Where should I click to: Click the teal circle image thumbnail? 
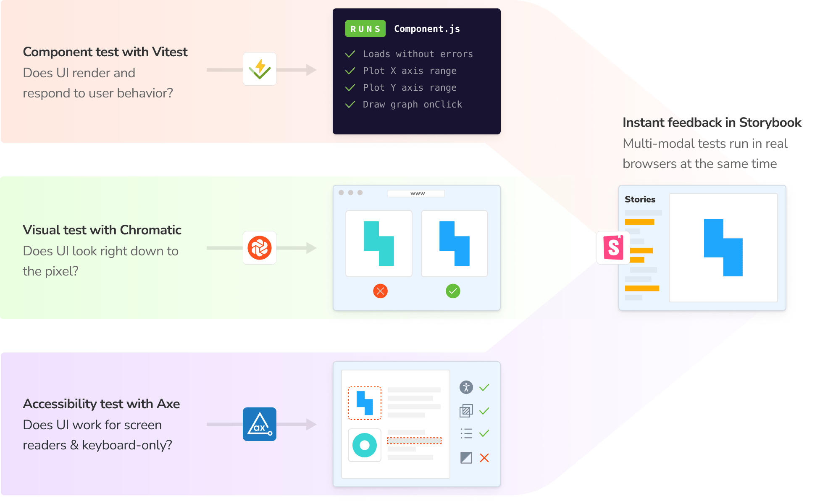point(365,445)
